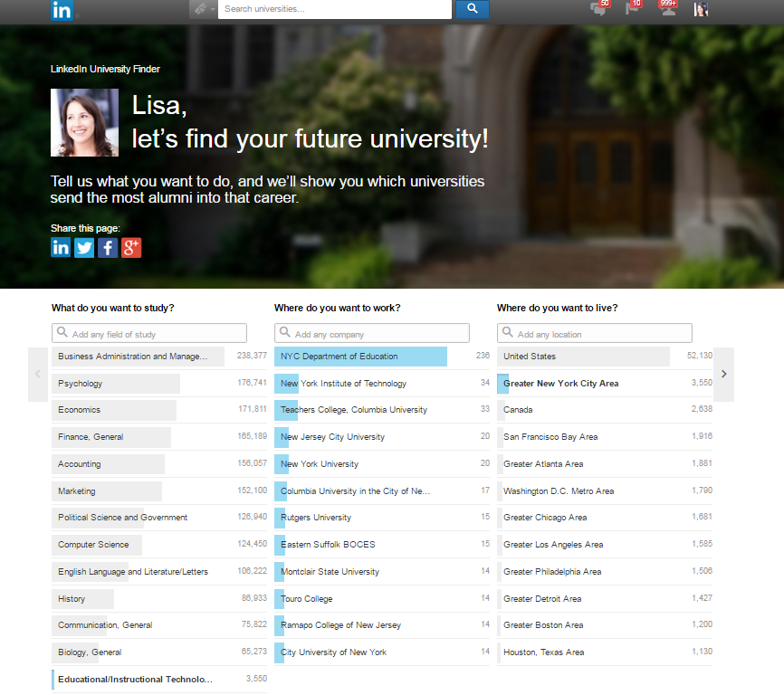Select Political Science and Government
This screenshot has width=784, height=695.
click(x=159, y=518)
